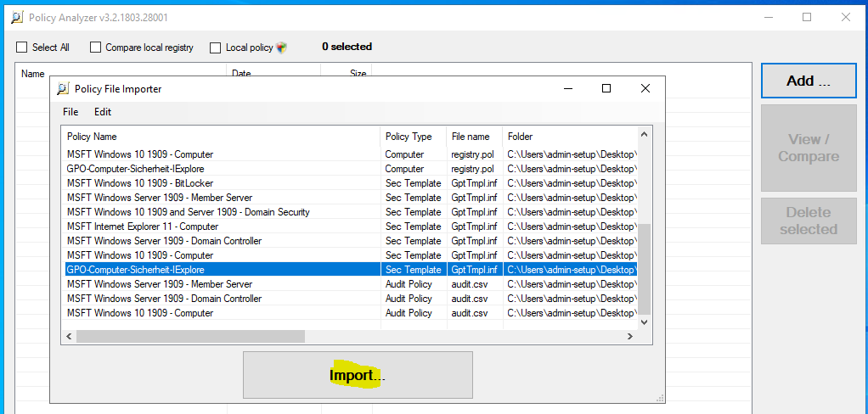Select MSFT Windows 10 1909 - Computer registry.pol row
Screen dimensions: 868x414
click(350, 154)
